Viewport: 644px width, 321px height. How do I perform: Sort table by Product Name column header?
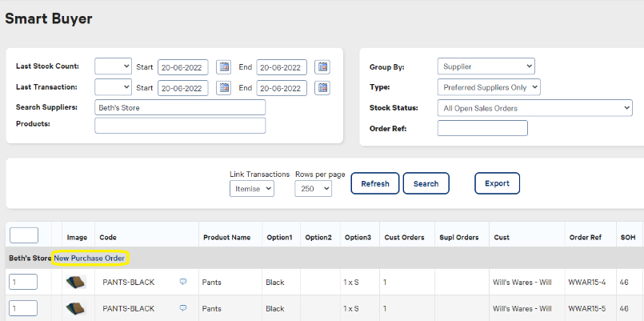pos(226,238)
